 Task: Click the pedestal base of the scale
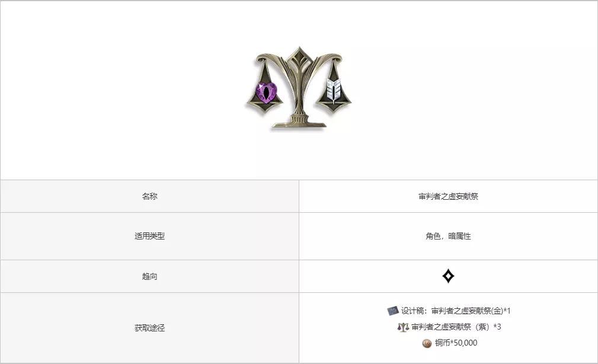point(299,123)
